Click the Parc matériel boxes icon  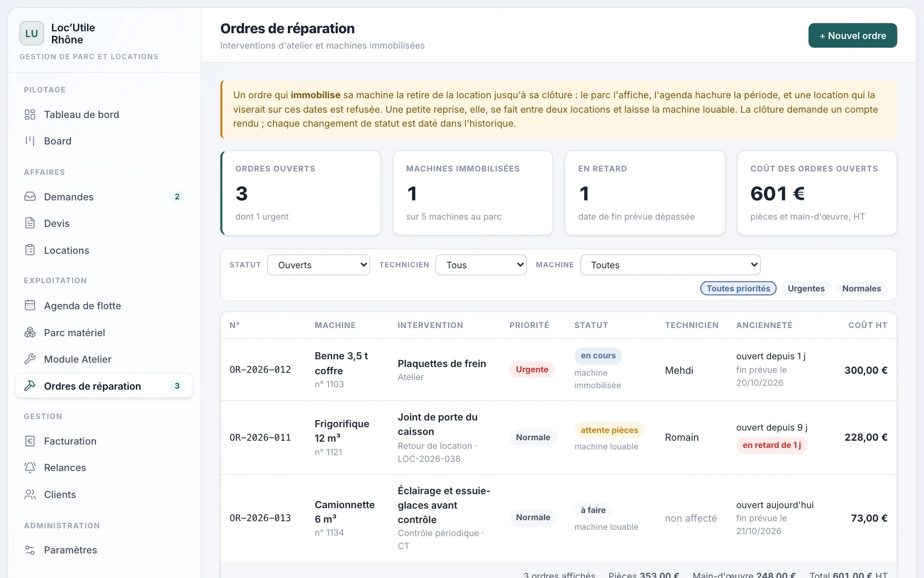[x=30, y=332]
